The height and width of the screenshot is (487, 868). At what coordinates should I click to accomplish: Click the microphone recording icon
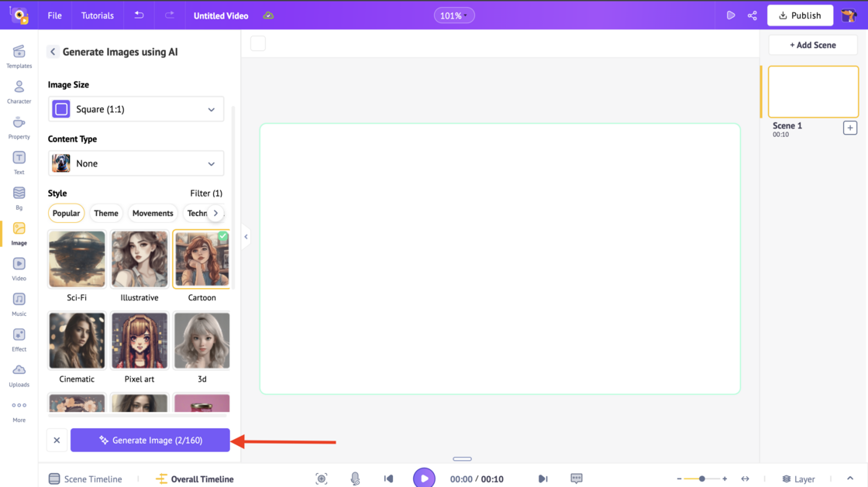(355, 478)
